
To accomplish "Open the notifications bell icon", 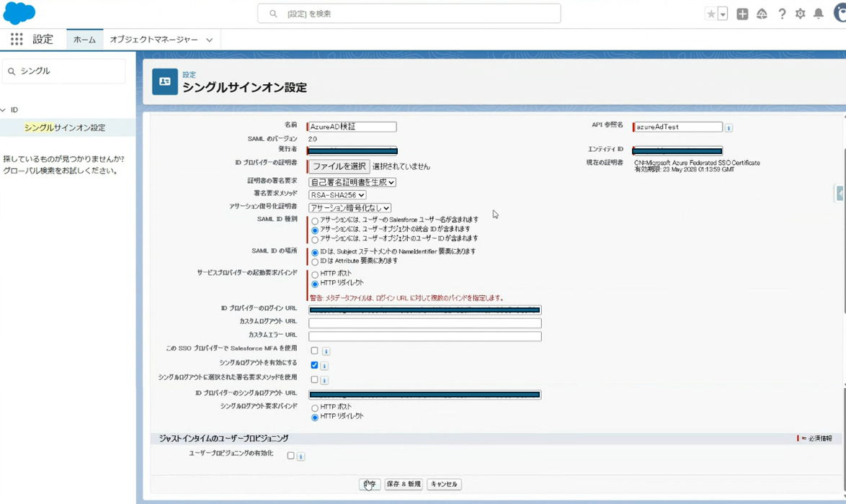I will 819,14.
